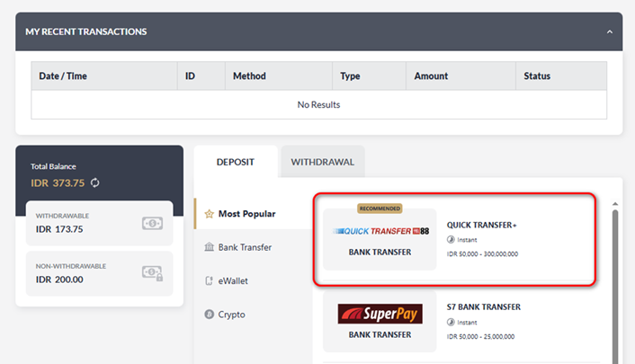Click the Withdrawable cash icon
Screen dimensions: 635x364
point(152,224)
